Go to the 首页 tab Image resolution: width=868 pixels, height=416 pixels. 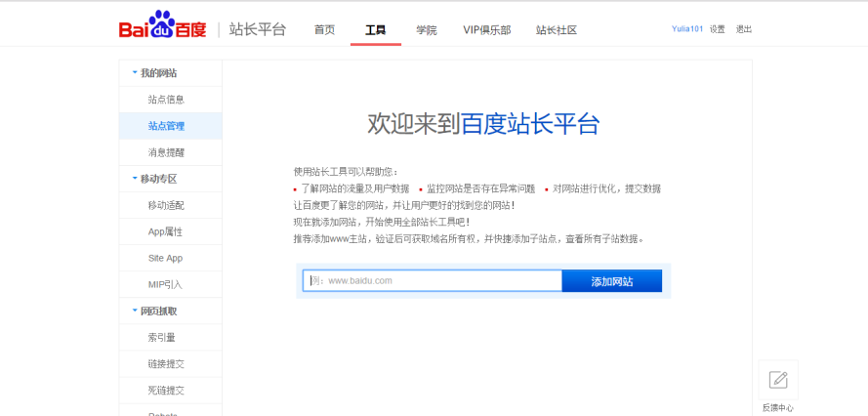pyautogui.click(x=325, y=30)
